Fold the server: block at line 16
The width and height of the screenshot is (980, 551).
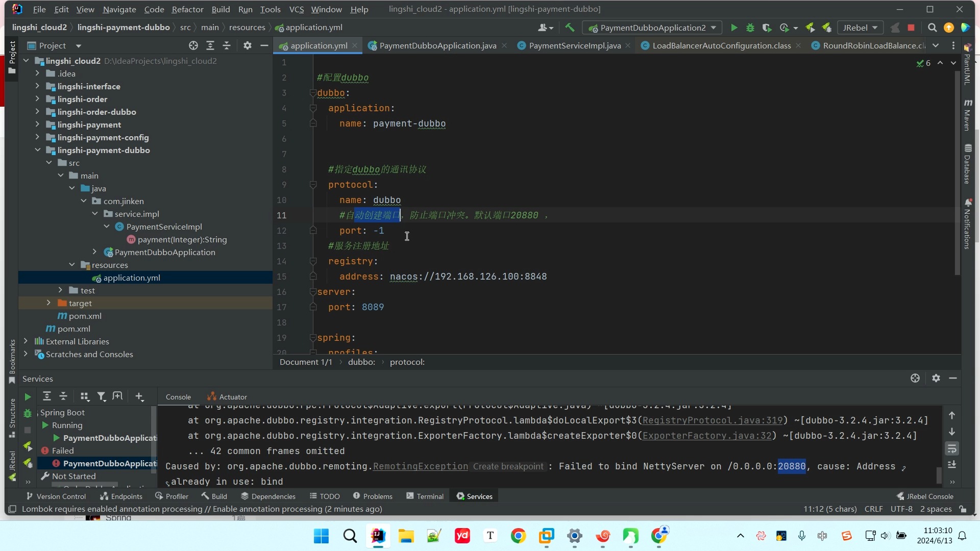click(x=313, y=292)
